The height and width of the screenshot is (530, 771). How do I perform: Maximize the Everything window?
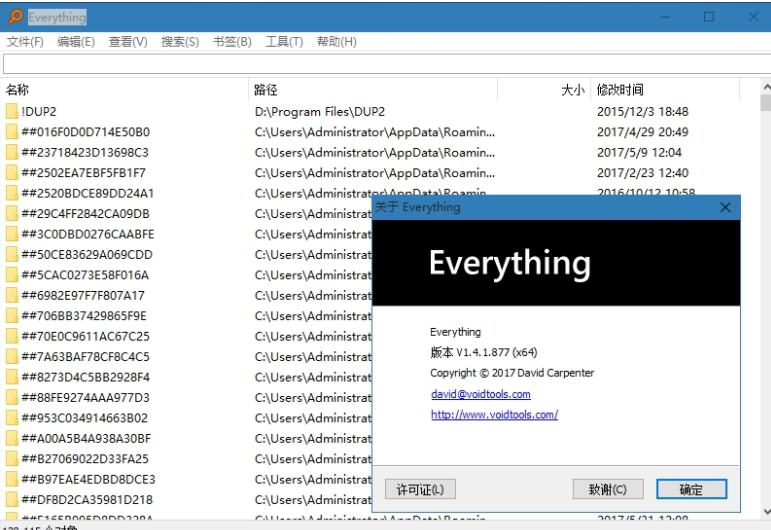[709, 17]
